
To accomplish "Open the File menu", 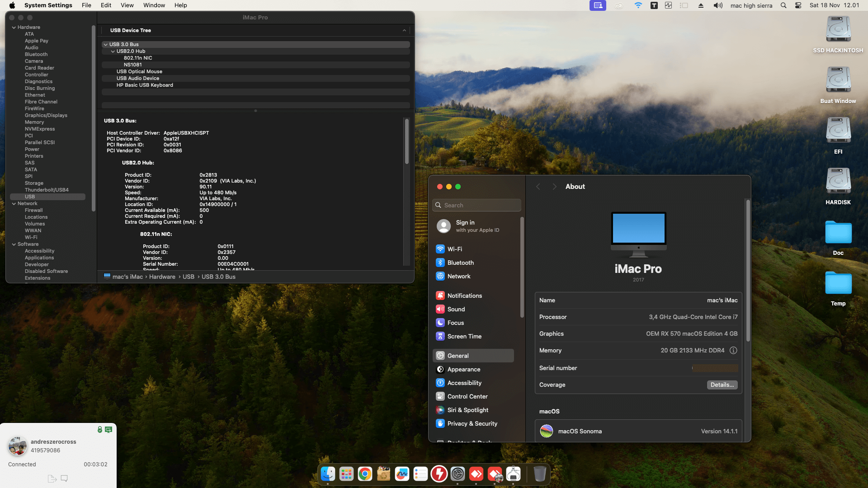I will tap(86, 5).
